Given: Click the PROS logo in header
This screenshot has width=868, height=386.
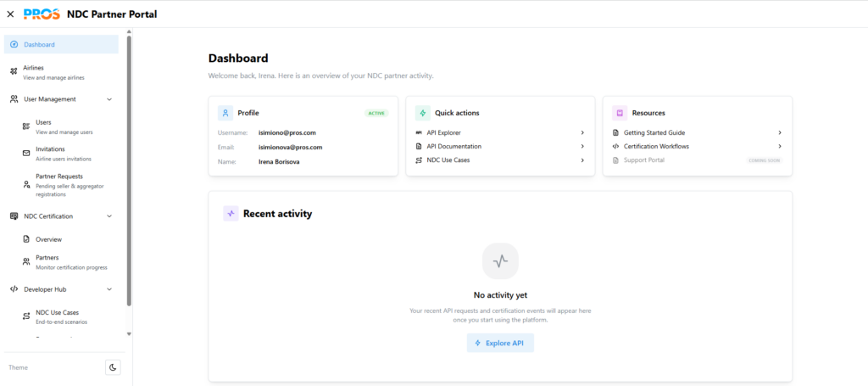Looking at the screenshot, I should coord(42,14).
